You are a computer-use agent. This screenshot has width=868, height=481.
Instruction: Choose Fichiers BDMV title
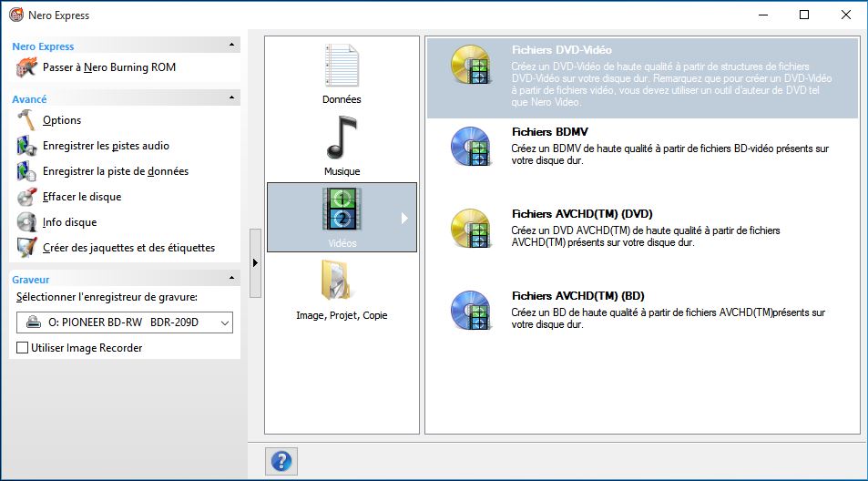point(550,132)
